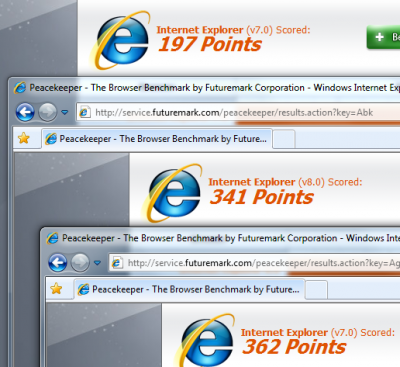
Task: Click the v7.0 Scored heading above 362 Points
Action: tap(318, 332)
